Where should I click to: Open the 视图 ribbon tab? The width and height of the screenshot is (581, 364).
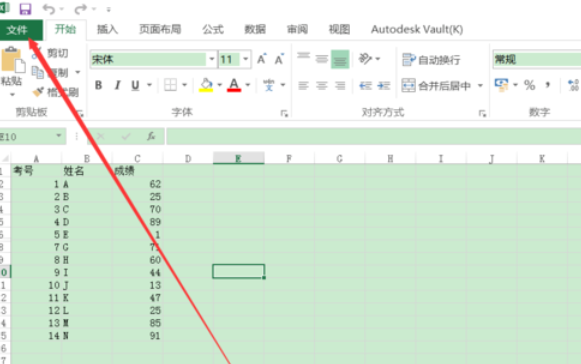(339, 29)
